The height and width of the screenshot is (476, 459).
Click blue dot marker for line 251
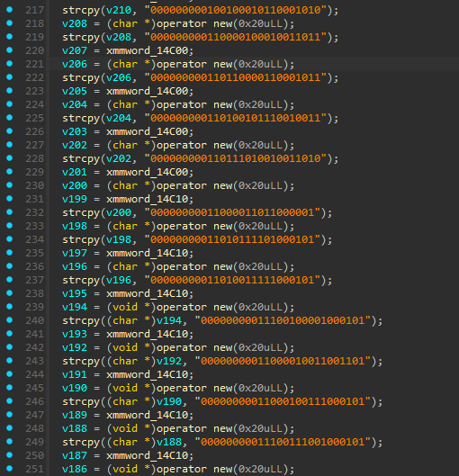pos(9,469)
